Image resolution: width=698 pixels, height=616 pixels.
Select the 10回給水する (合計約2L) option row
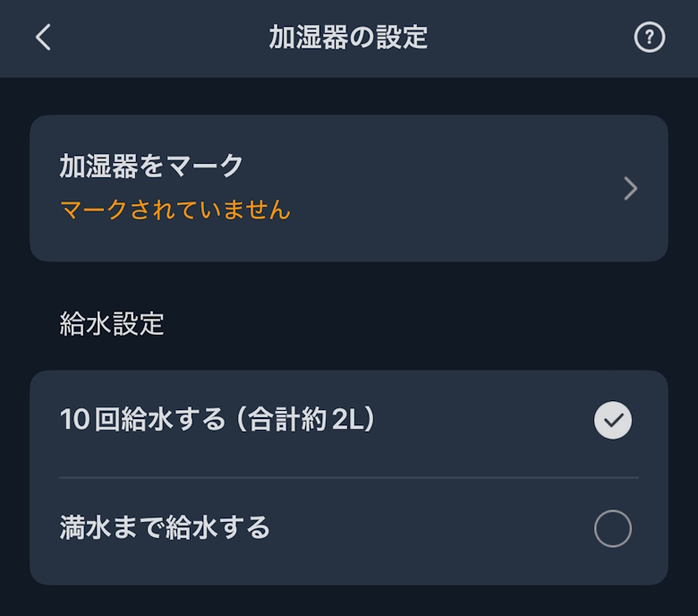click(x=349, y=423)
